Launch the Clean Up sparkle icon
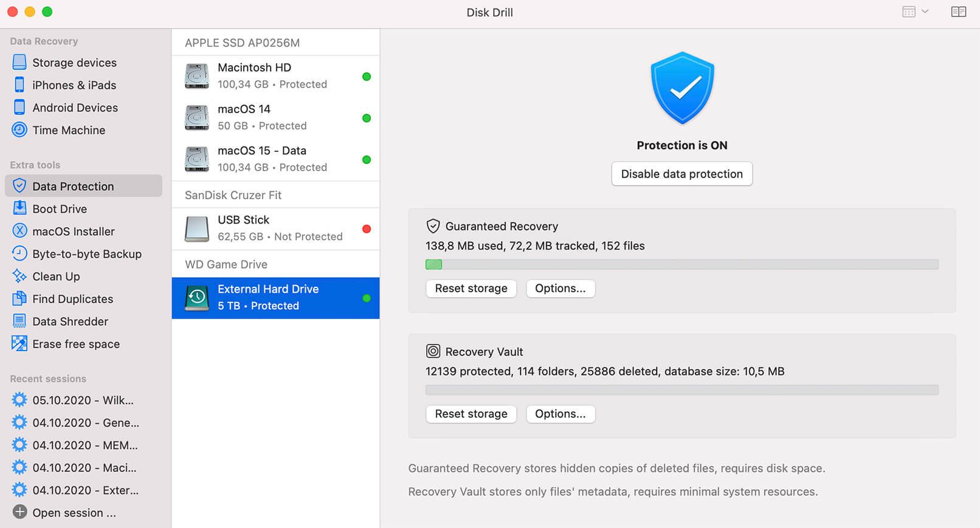This screenshot has height=528, width=980. pyautogui.click(x=19, y=276)
